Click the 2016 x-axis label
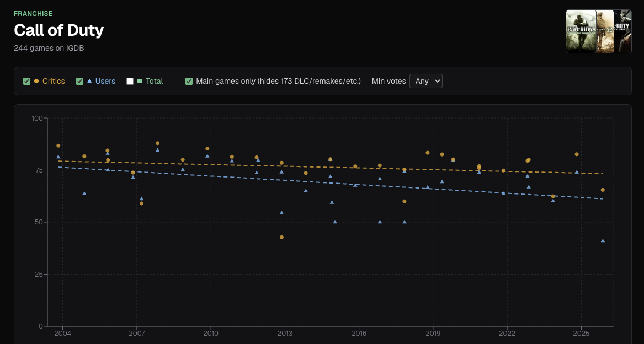 pos(359,334)
